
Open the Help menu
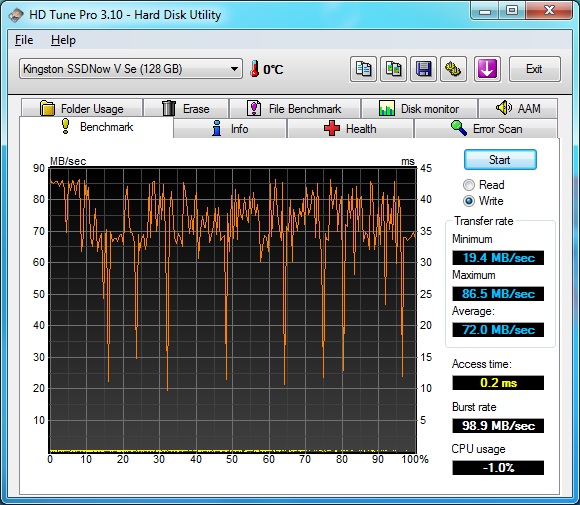coord(63,40)
